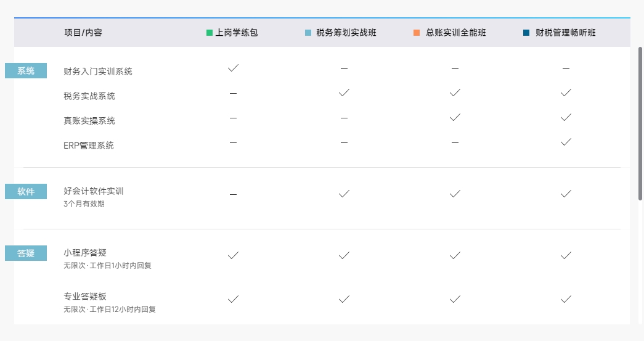The width and height of the screenshot is (644, 341).
Task: Click the 真账实操系统 row label
Action: 89,121
